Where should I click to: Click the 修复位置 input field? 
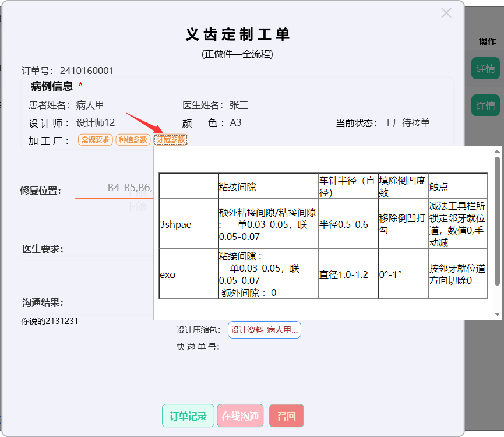pos(114,188)
